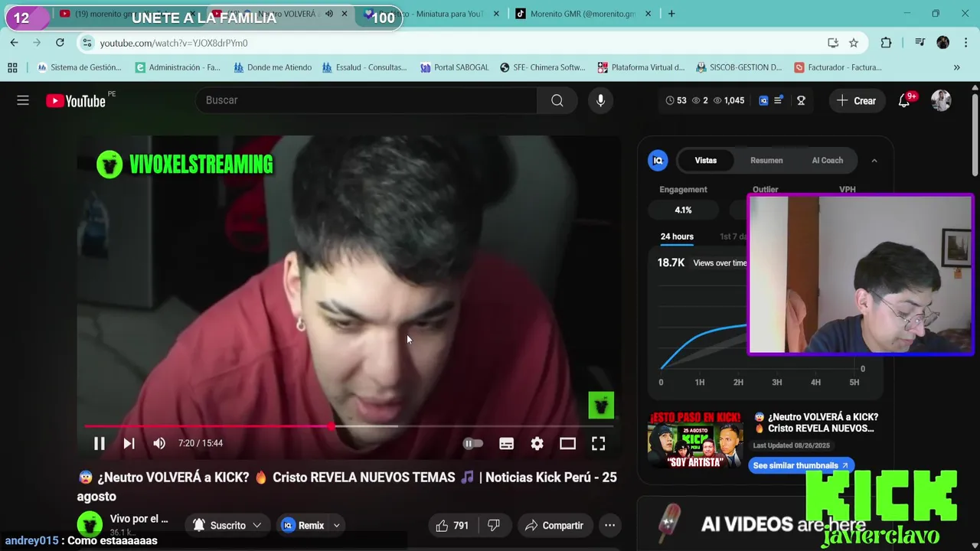This screenshot has height=551, width=980.
Task: Open the Chrome extensions puzzle icon
Action: [x=886, y=43]
